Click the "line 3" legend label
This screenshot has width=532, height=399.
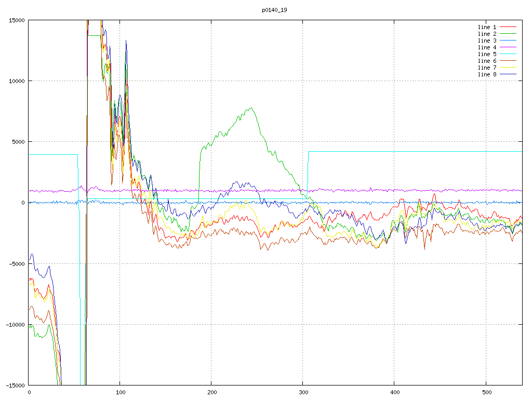pyautogui.click(x=487, y=41)
